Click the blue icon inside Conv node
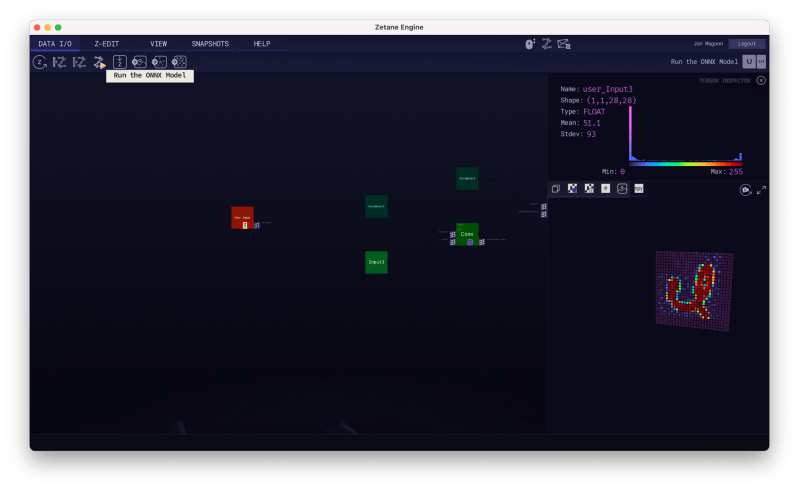This screenshot has width=799, height=490. pos(470,242)
